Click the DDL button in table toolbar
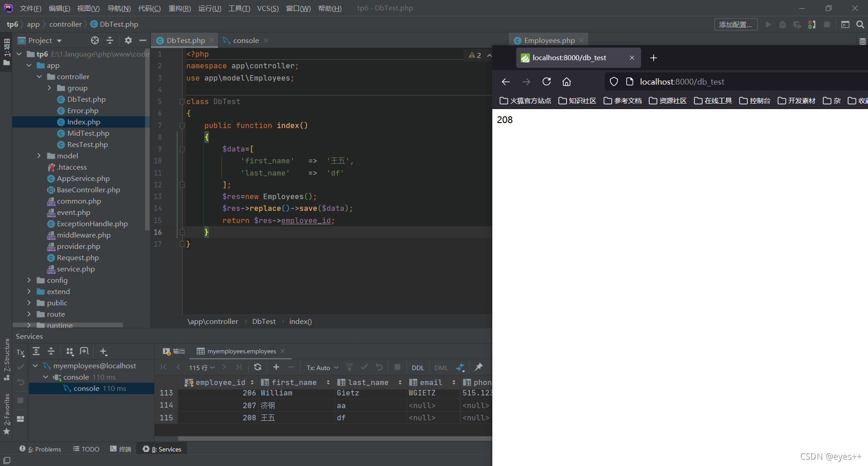 coord(418,368)
